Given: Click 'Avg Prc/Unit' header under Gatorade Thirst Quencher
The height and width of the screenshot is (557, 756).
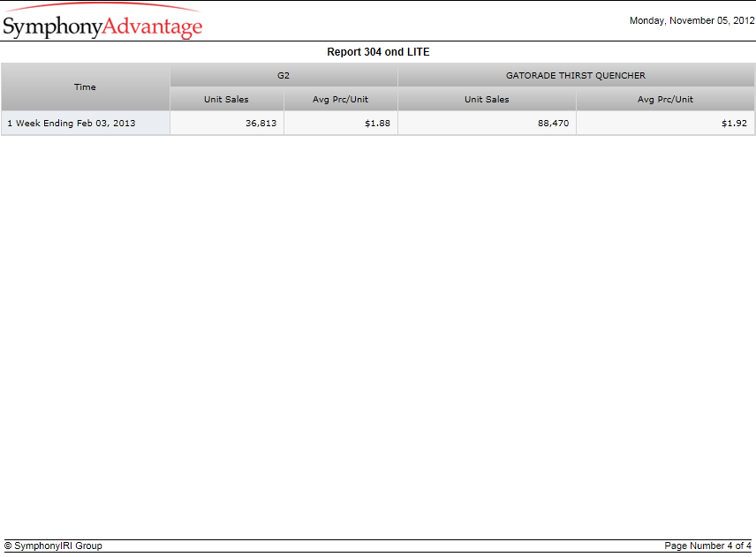Looking at the screenshot, I should tap(665, 99).
